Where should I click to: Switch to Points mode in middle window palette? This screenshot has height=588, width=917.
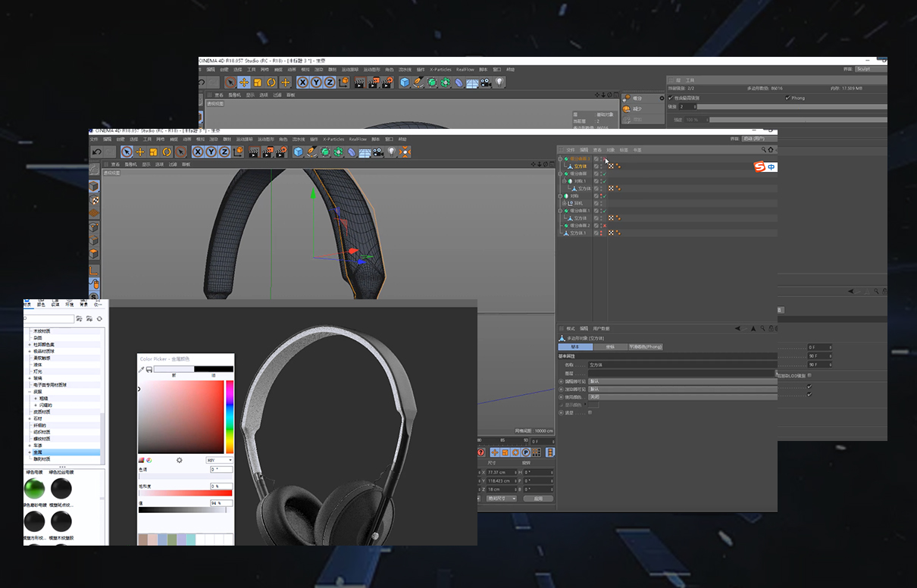point(94,227)
